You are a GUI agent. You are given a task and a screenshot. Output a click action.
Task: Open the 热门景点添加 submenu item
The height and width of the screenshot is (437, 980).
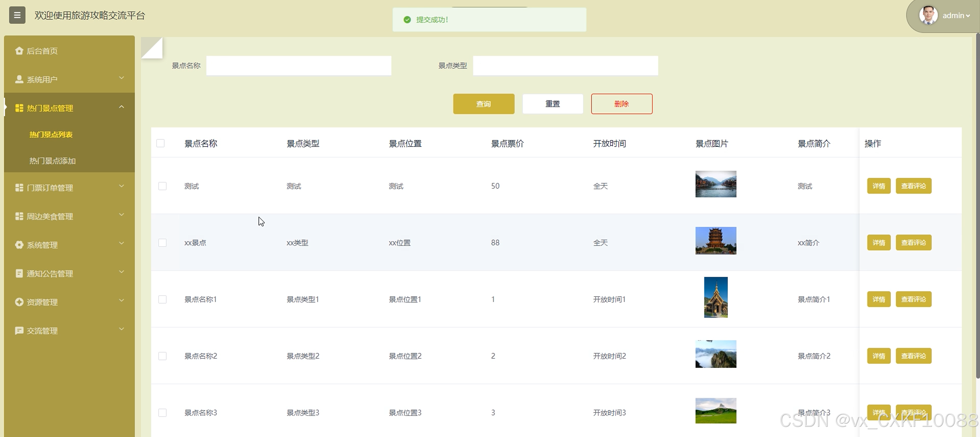pos(52,161)
